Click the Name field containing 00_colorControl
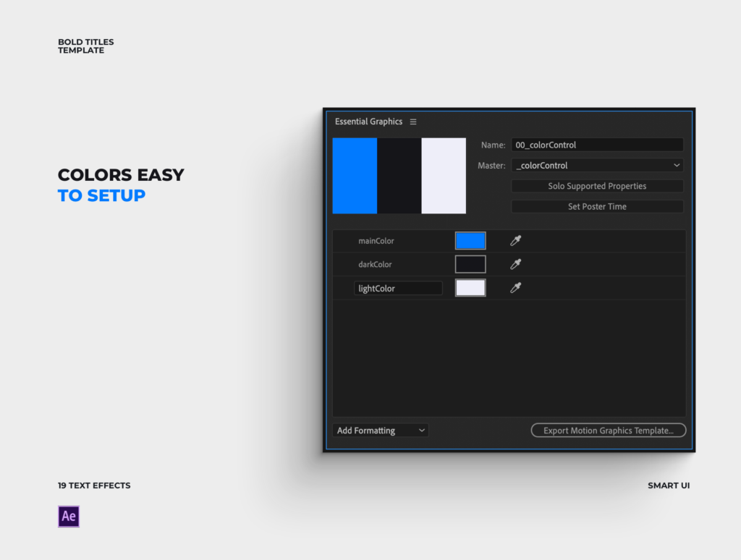The width and height of the screenshot is (741, 560). pyautogui.click(x=597, y=145)
